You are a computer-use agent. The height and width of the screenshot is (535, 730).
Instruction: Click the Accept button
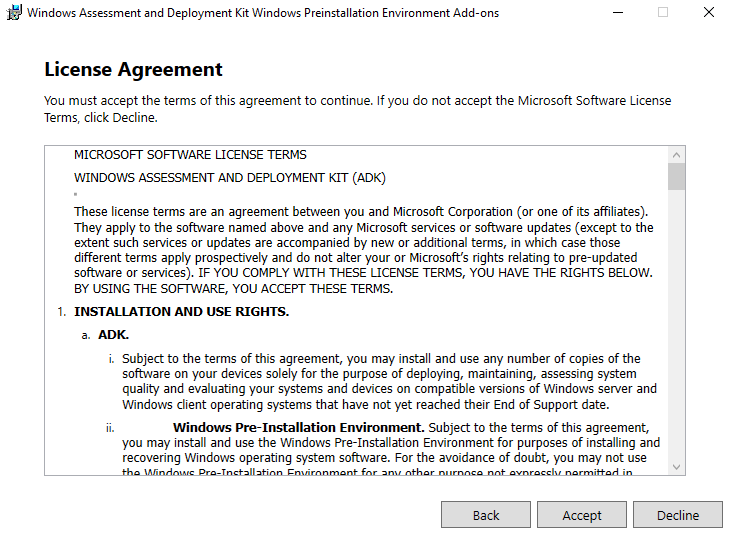582,515
